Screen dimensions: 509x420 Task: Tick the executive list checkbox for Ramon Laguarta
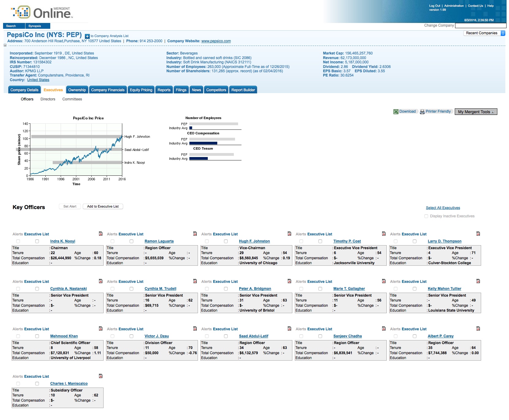(131, 242)
